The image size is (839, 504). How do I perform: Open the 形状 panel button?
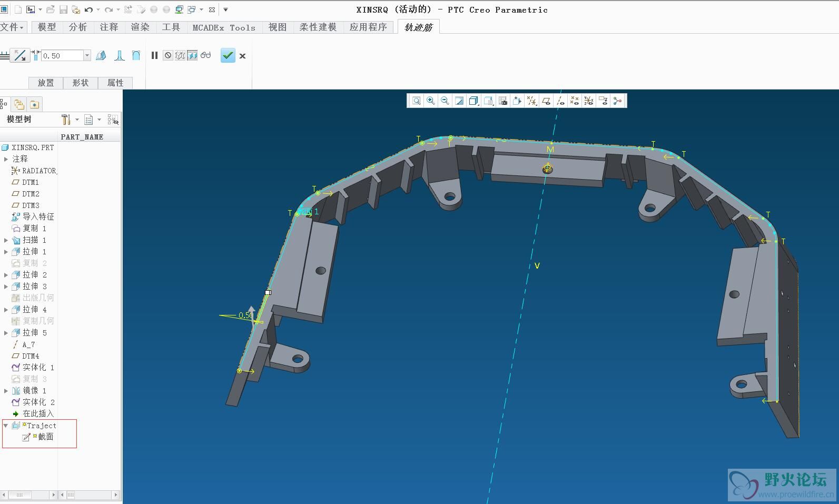[x=81, y=83]
